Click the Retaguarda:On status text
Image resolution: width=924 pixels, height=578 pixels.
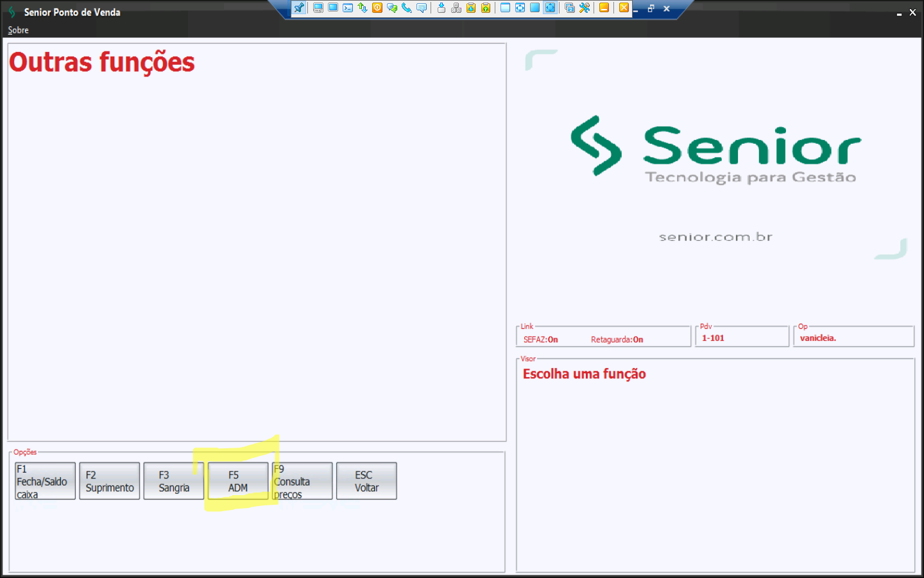(x=617, y=340)
